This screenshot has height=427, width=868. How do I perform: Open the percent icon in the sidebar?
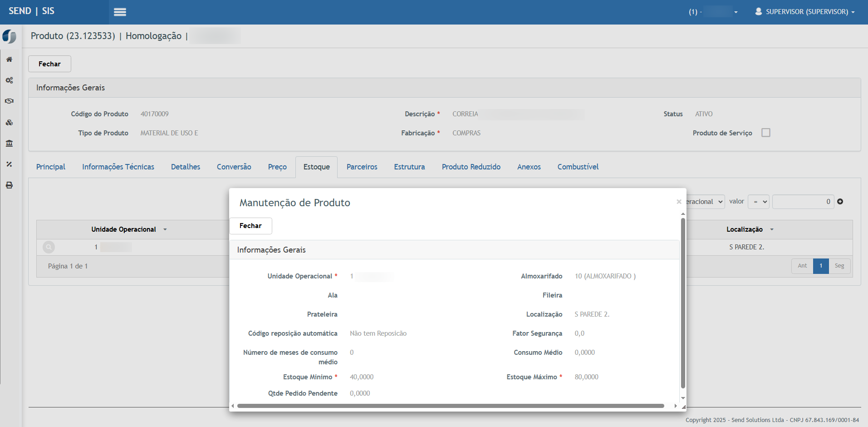click(9, 164)
